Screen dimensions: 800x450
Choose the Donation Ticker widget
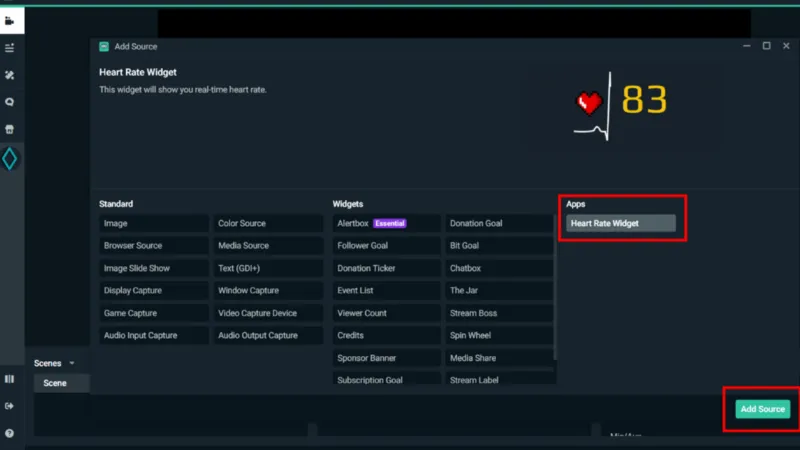point(387,268)
